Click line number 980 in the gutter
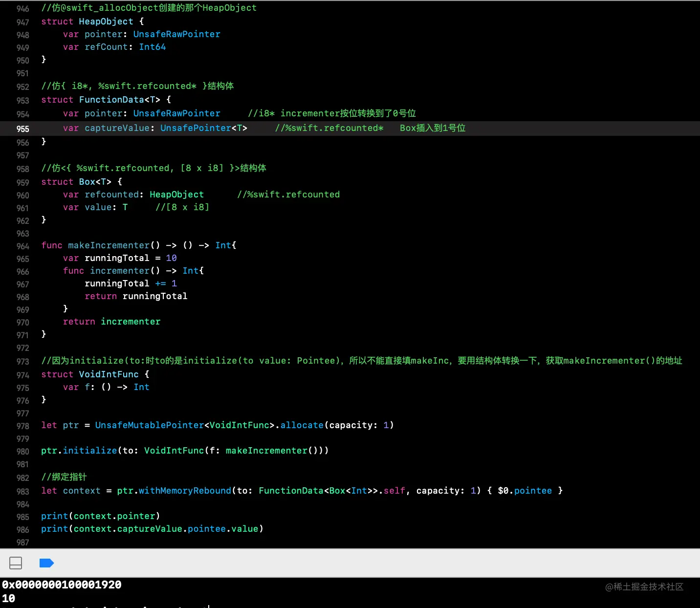Viewport: 700px width, 608px height. [x=22, y=452]
